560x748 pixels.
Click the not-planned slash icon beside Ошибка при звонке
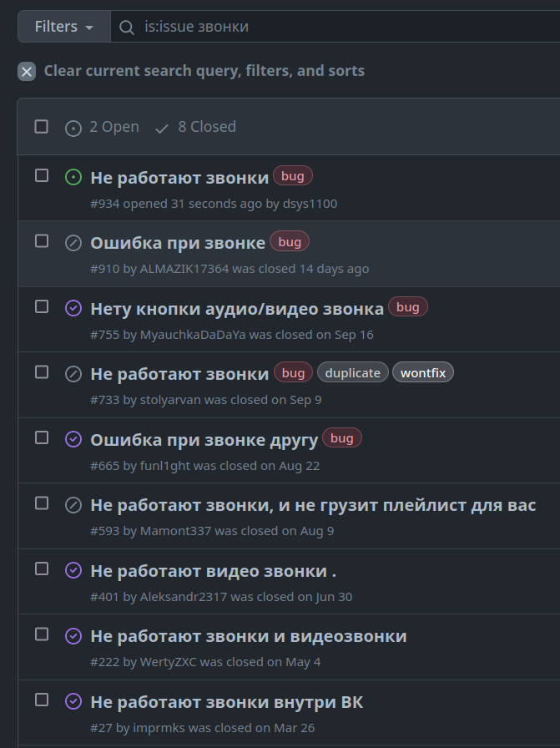(x=73, y=243)
